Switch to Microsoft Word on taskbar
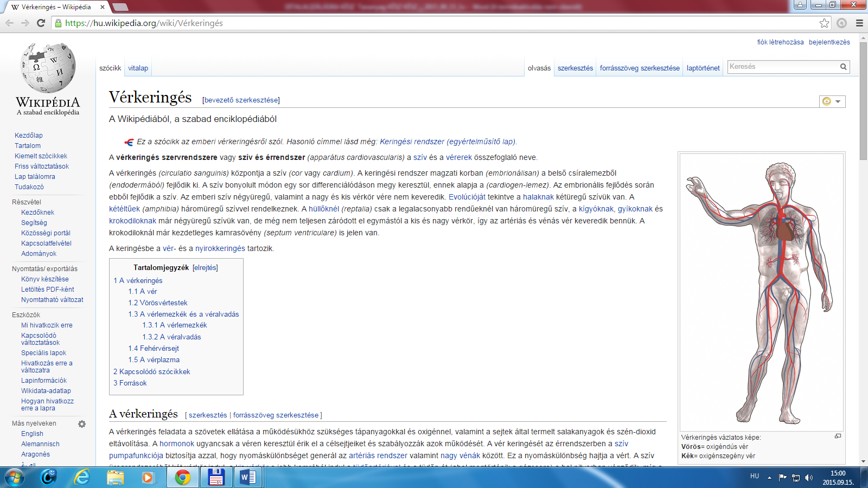The image size is (868, 488). pos(248,477)
